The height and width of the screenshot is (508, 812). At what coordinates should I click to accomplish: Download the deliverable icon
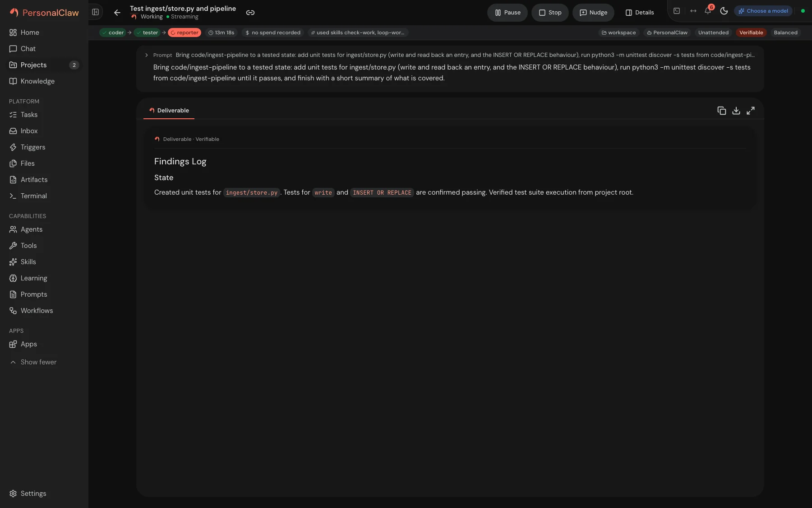tap(736, 111)
